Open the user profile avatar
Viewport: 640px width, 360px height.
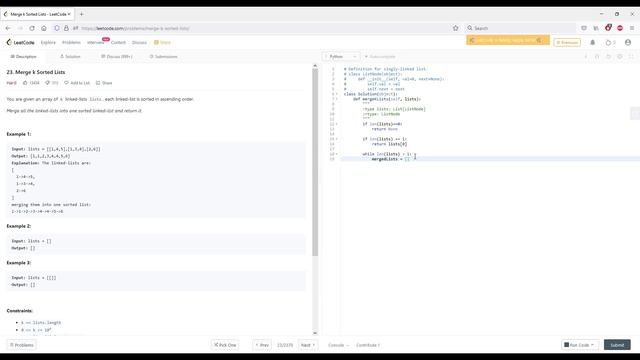(x=628, y=42)
